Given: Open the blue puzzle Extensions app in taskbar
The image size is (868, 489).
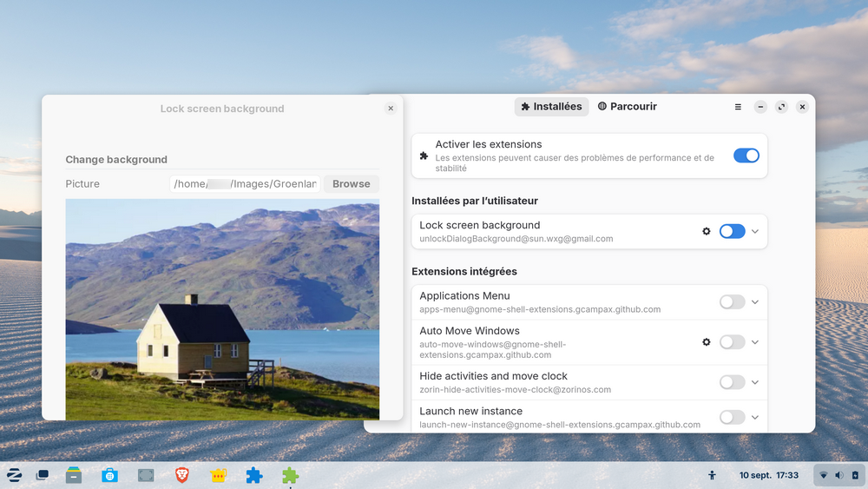Looking at the screenshot, I should point(253,475).
